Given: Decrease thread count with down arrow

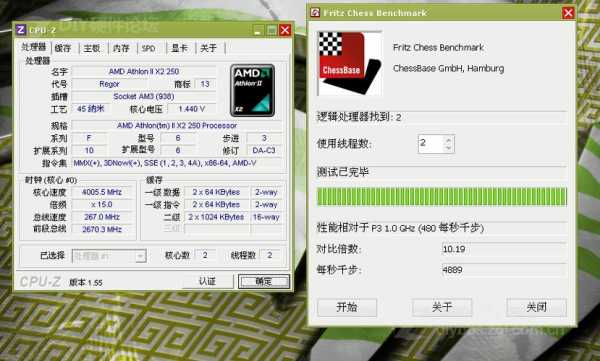Looking at the screenshot, I should click(449, 148).
